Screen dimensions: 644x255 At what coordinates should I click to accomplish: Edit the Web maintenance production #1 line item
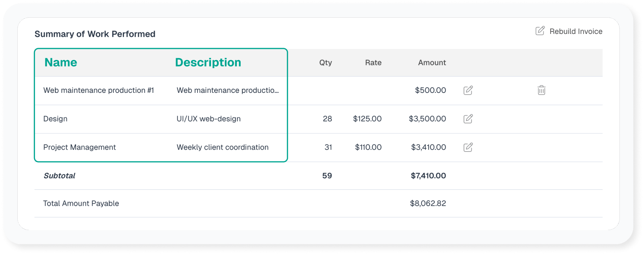468,90
